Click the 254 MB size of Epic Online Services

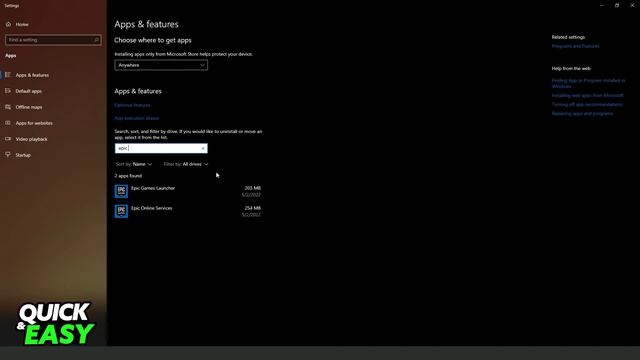pos(253,208)
